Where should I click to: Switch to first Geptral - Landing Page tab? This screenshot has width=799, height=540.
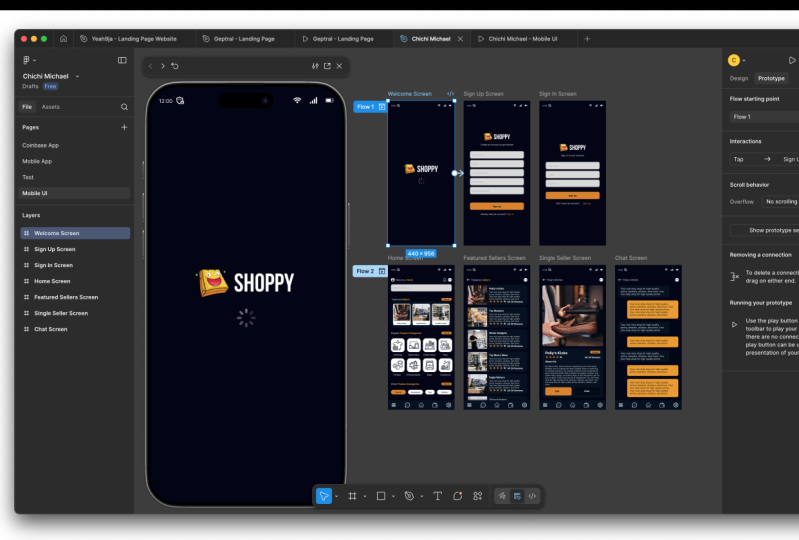[244, 39]
